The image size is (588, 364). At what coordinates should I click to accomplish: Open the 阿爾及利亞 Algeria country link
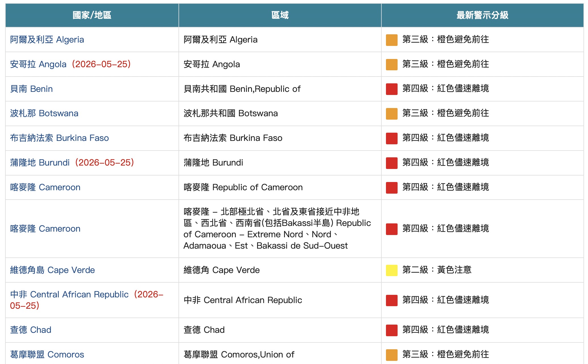(47, 39)
